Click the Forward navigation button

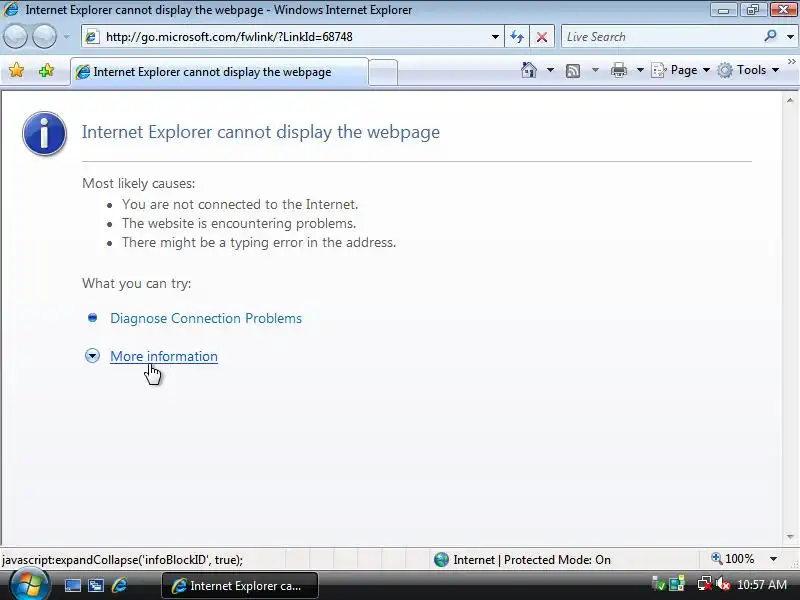[44, 37]
